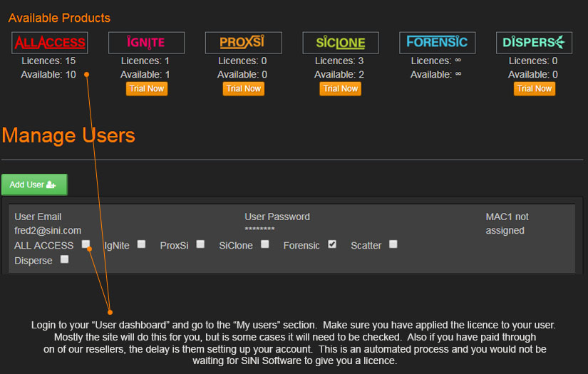Open the Forensic product logo
Viewport: 588px width, 374px height.
coord(437,43)
